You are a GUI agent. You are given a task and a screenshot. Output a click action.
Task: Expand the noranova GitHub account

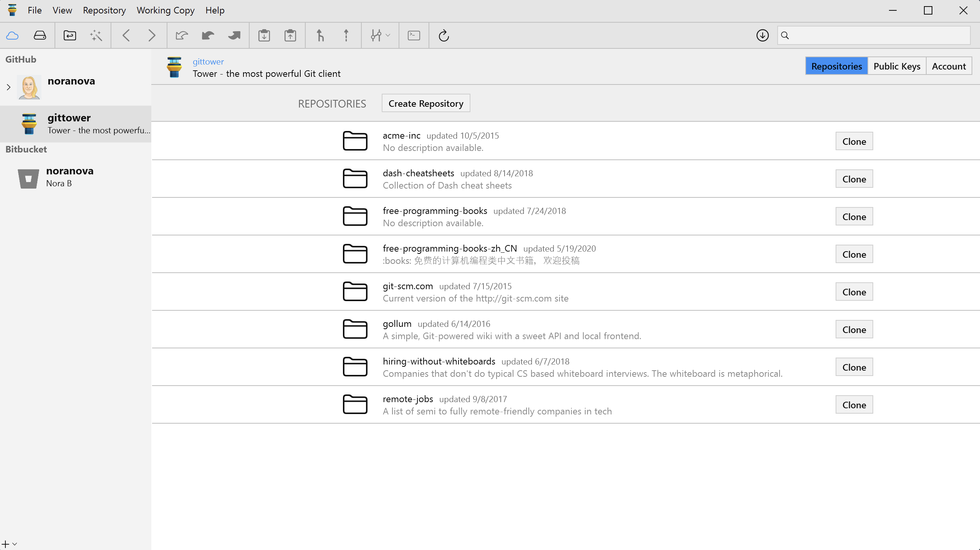point(8,87)
